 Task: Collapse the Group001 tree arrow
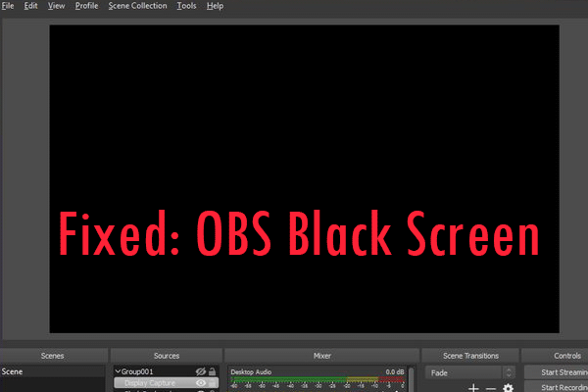pos(118,371)
